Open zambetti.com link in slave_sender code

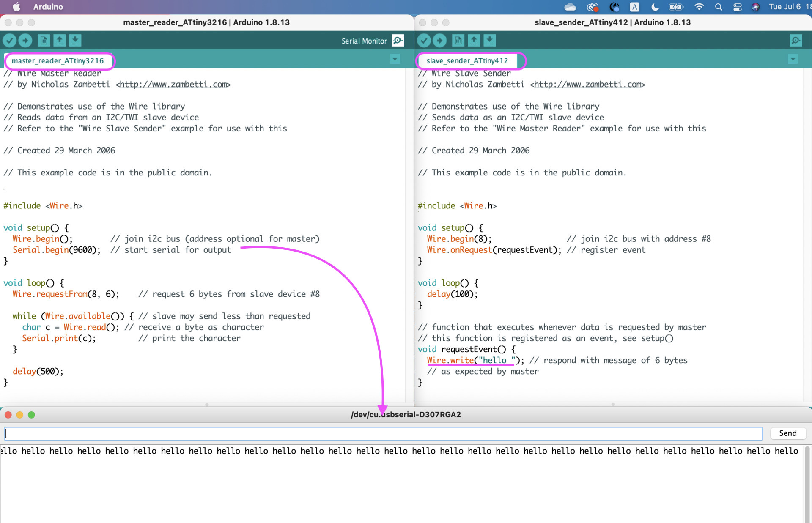point(588,85)
